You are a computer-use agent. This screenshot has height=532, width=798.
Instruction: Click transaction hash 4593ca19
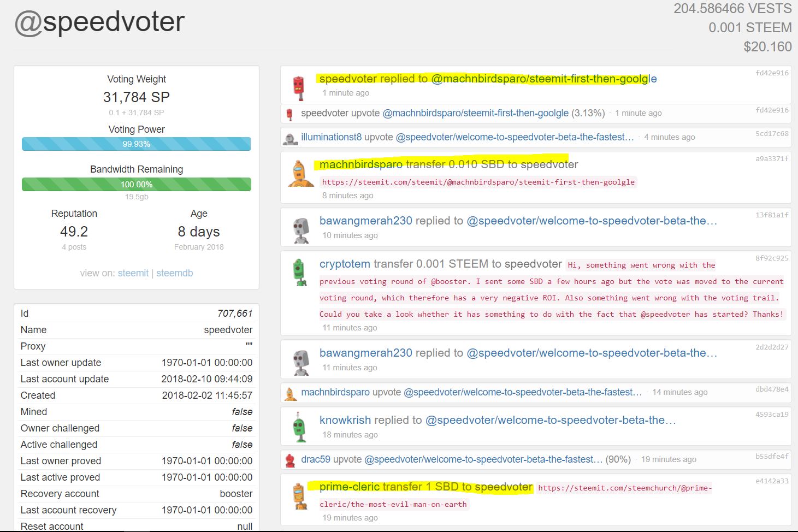click(x=772, y=414)
